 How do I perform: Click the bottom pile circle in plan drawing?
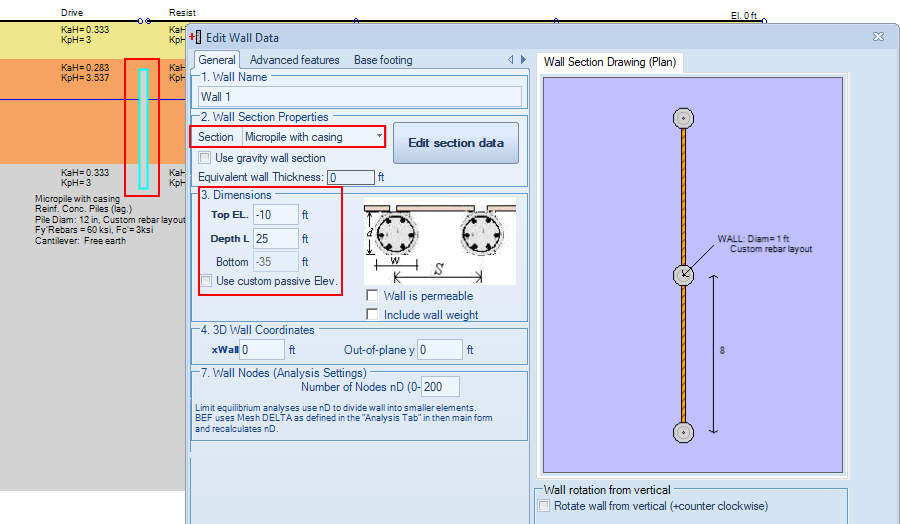(x=683, y=432)
